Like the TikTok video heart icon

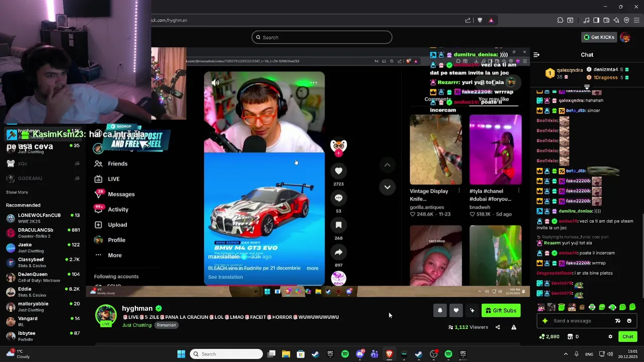(339, 171)
